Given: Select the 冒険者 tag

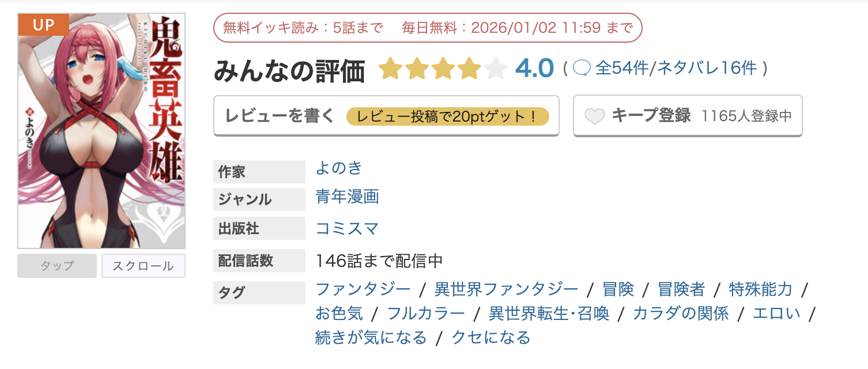Looking at the screenshot, I should click(x=681, y=288).
